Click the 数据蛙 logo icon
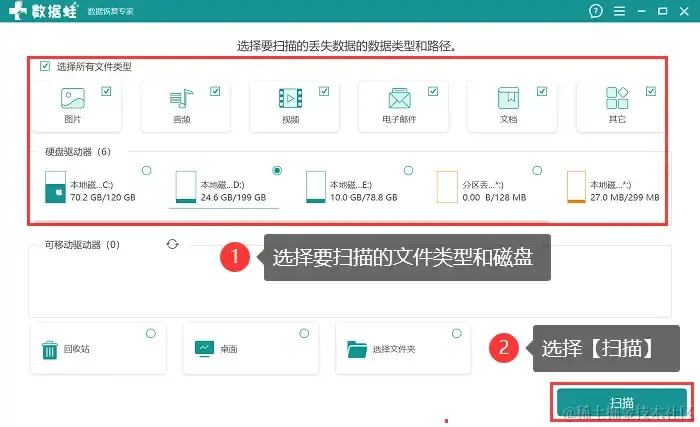The height and width of the screenshot is (427, 700). [x=18, y=10]
